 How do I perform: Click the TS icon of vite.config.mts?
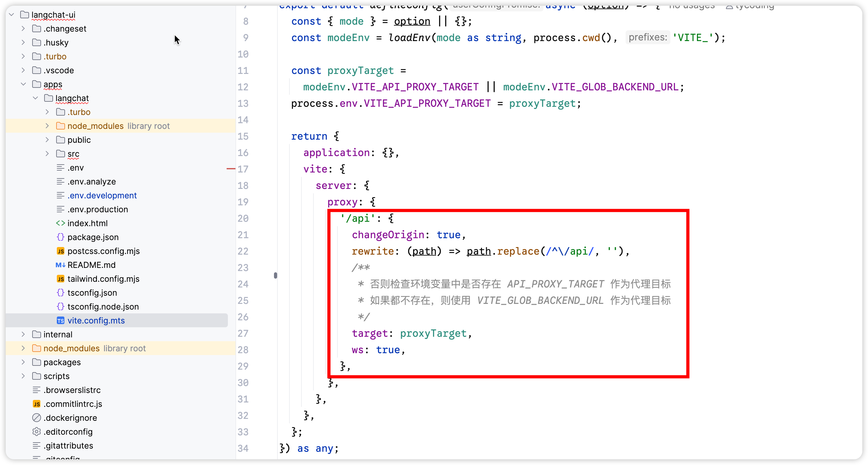tap(60, 321)
